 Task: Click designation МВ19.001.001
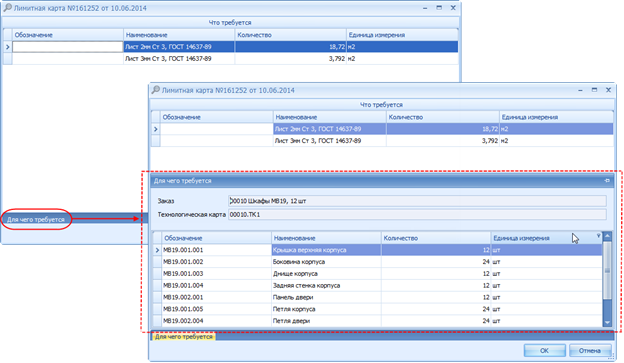click(x=183, y=250)
